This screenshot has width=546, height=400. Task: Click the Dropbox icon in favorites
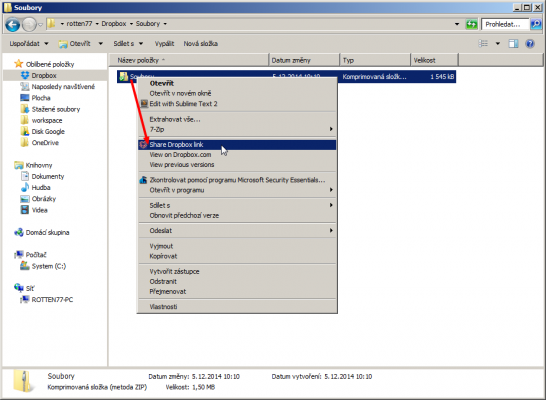point(25,75)
